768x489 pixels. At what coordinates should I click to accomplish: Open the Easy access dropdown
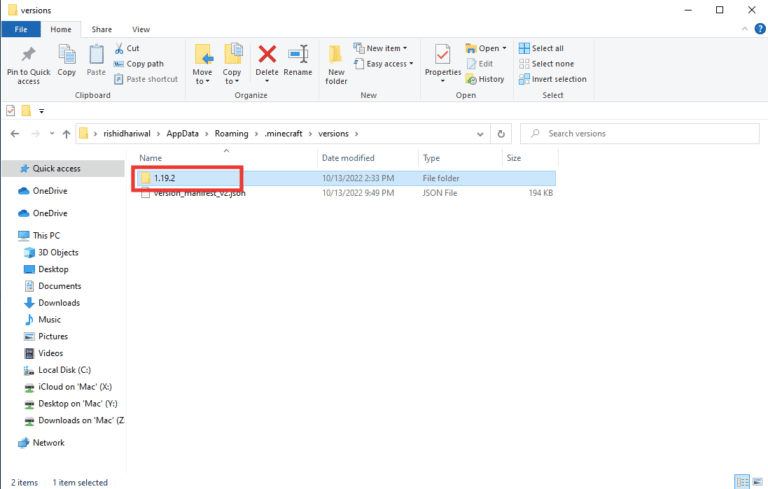click(384, 64)
